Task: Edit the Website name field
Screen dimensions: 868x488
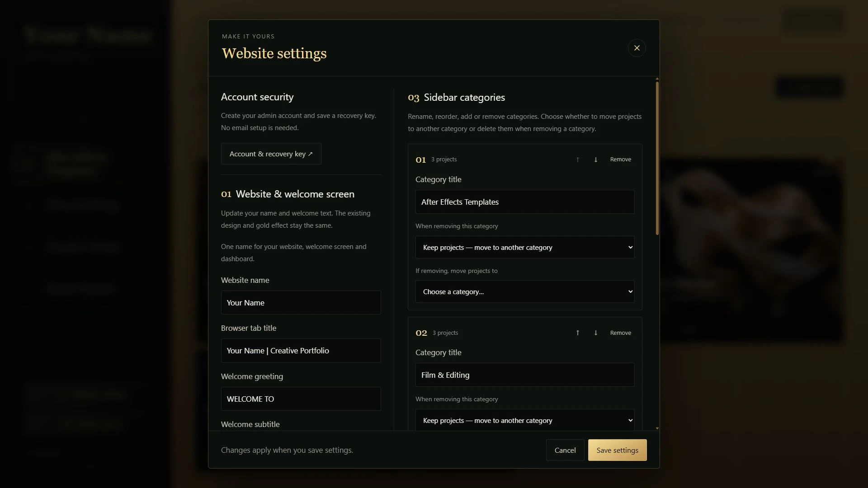Action: (x=301, y=303)
